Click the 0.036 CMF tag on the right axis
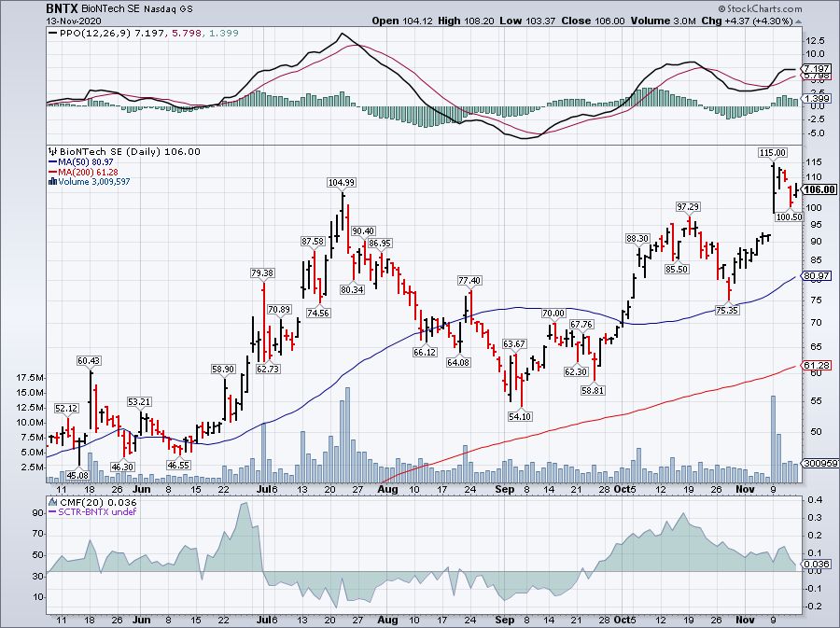 (818, 564)
